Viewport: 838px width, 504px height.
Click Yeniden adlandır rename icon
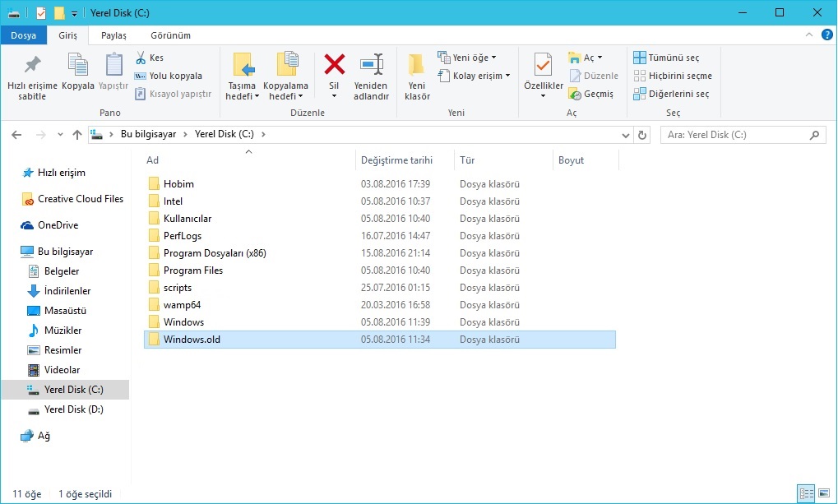(x=371, y=65)
